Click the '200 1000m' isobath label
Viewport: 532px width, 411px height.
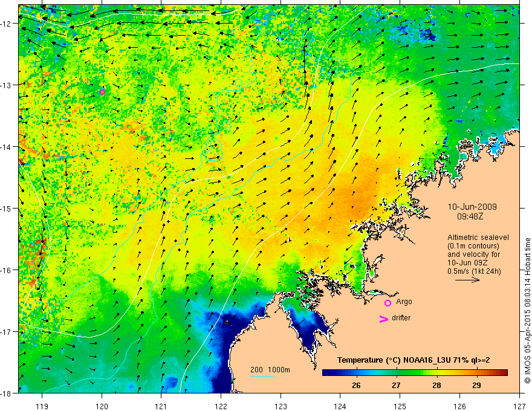coord(270,370)
